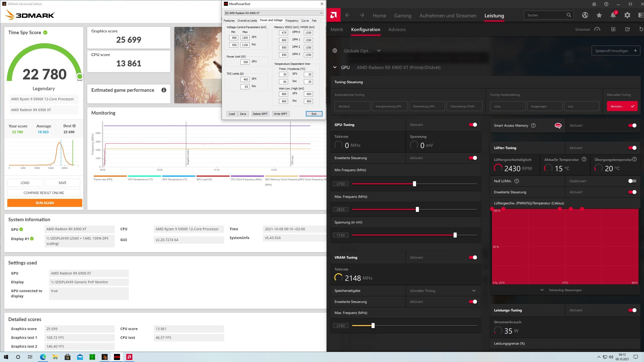Disable the GPU-Tuning toggle

point(473,125)
